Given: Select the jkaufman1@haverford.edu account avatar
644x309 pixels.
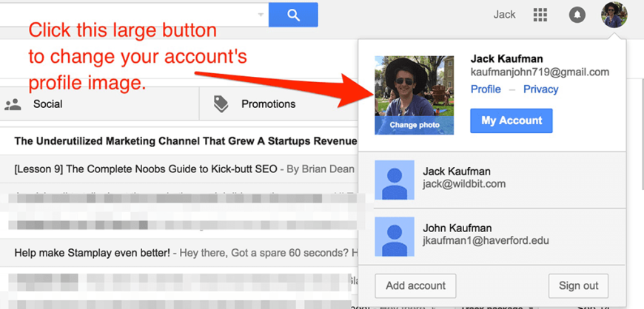Looking at the screenshot, I should pos(393,235).
